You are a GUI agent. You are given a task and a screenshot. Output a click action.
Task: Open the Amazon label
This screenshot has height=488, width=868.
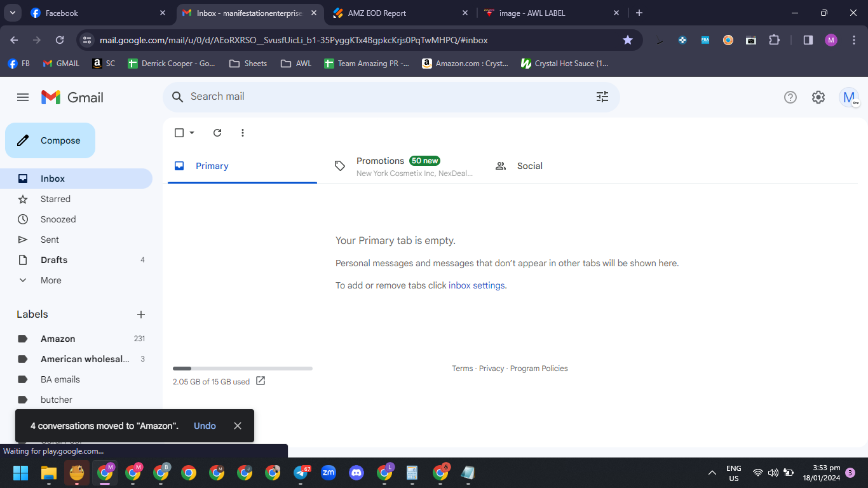pos(76,339)
